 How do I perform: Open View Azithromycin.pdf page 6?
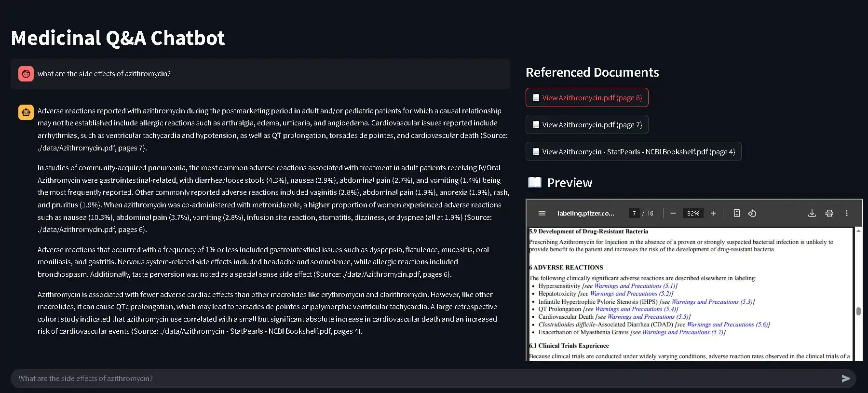point(587,97)
